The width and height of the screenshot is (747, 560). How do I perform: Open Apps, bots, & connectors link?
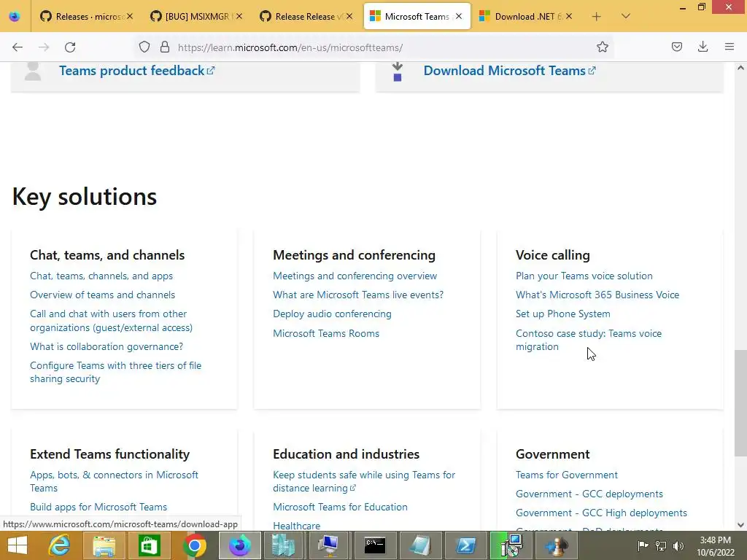[x=114, y=481]
